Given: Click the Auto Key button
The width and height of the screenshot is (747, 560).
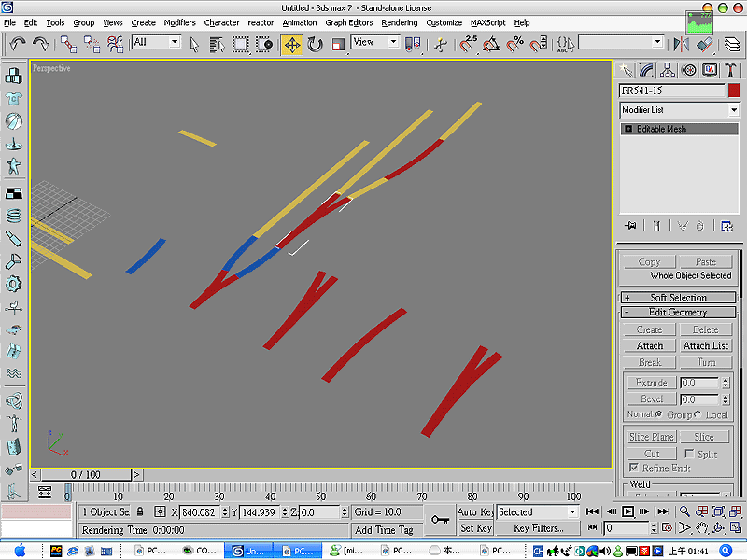Looking at the screenshot, I should [x=475, y=512].
